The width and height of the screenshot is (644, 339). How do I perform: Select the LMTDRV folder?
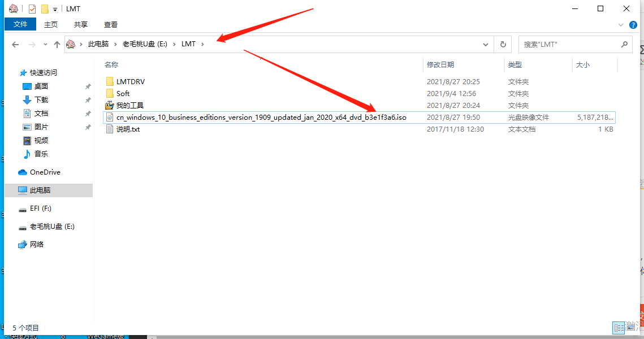point(130,82)
